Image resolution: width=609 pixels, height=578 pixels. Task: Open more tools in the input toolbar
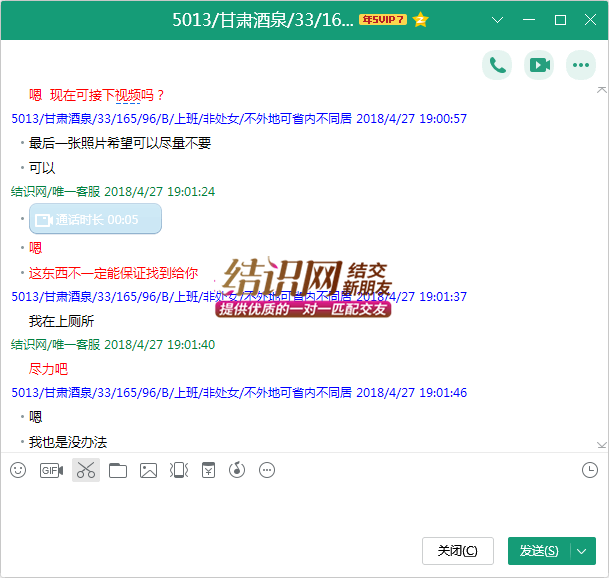tap(267, 470)
